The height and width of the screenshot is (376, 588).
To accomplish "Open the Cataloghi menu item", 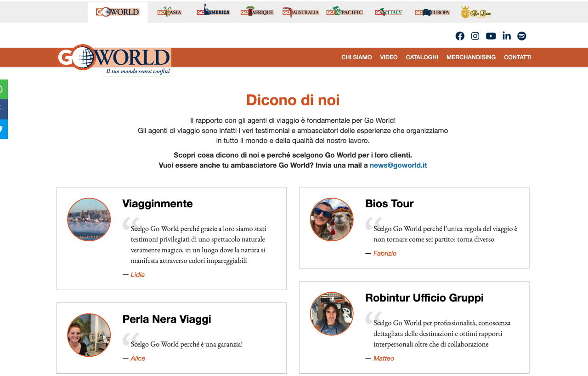I will click(422, 57).
